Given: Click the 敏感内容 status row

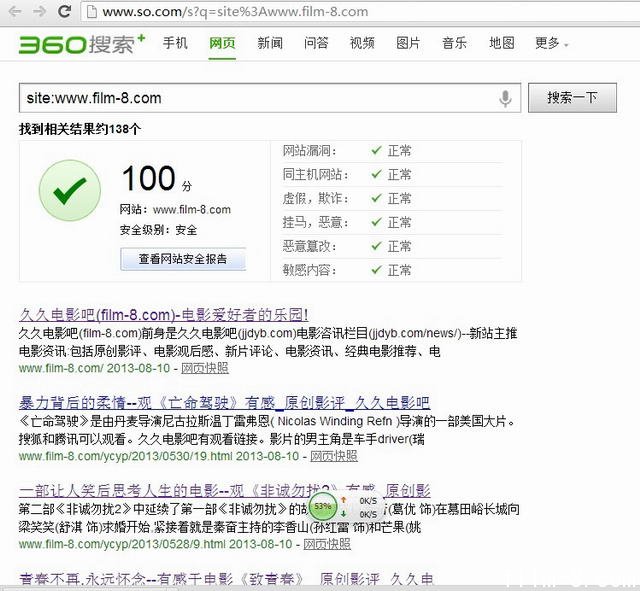Looking at the screenshot, I should [392, 270].
